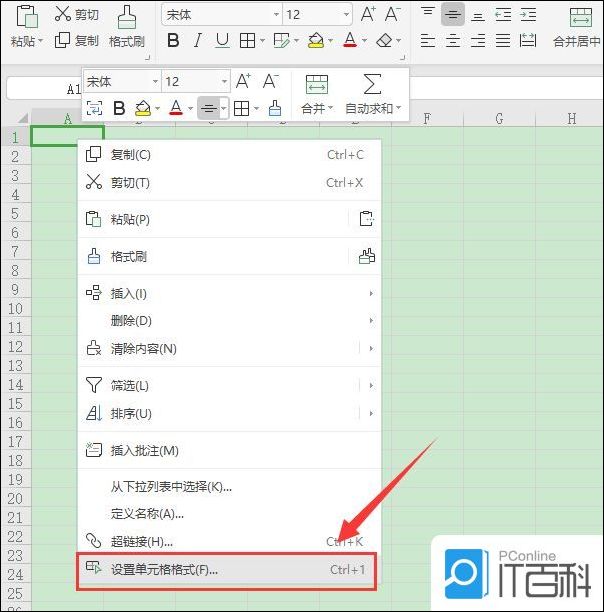The image size is (604, 612).
Task: Open Format Cells (设置单元格格式) dialog
Action: point(226,570)
